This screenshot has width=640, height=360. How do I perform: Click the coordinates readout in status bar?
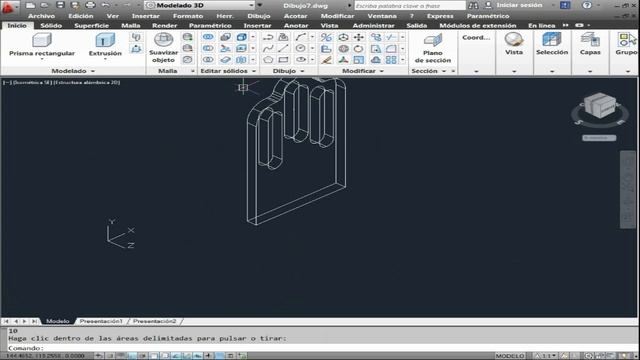pos(45,356)
